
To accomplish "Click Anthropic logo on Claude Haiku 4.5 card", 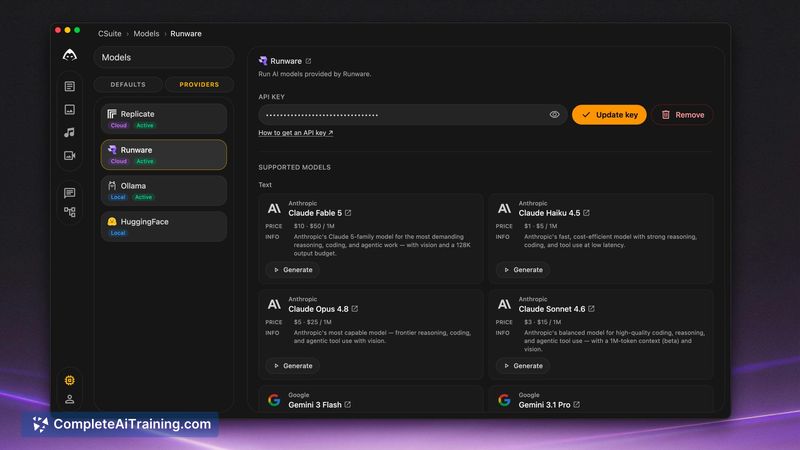I will coord(504,208).
